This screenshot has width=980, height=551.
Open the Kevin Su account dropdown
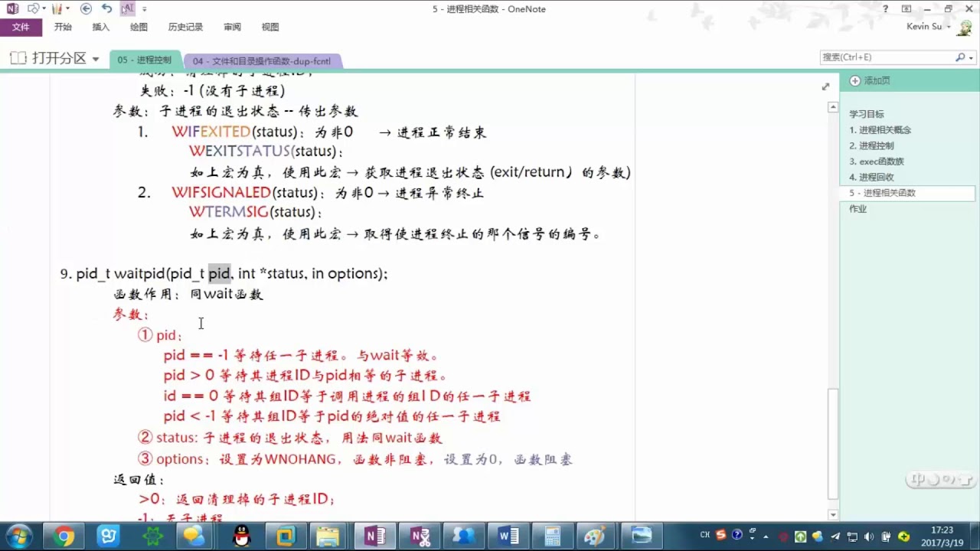[x=928, y=27]
